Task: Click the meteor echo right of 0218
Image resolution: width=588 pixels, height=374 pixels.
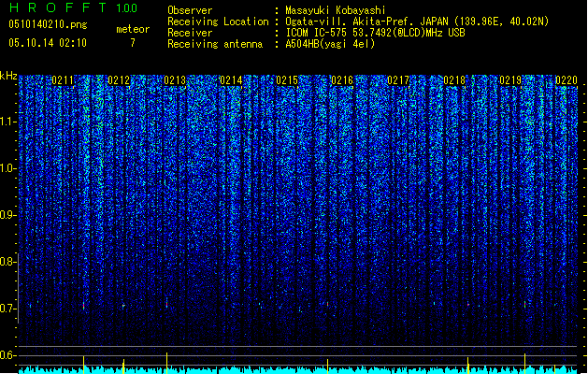Action: pos(468,305)
